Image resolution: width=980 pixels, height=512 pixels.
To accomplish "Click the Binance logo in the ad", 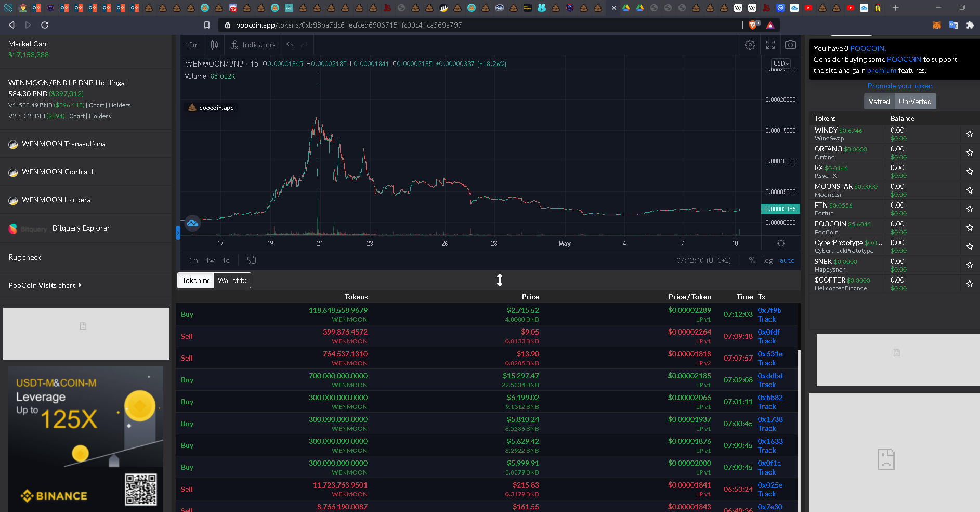I will pos(54,496).
